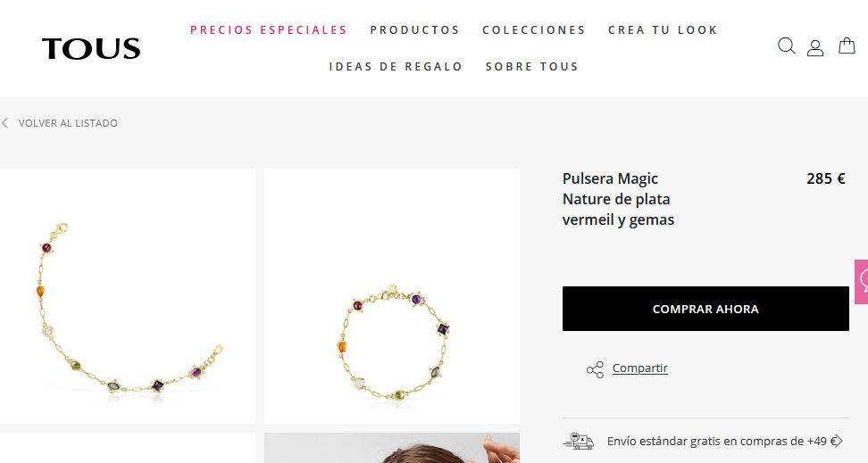Click the Comprar Ahora button
Screen dimensions: 868x463
705,309
